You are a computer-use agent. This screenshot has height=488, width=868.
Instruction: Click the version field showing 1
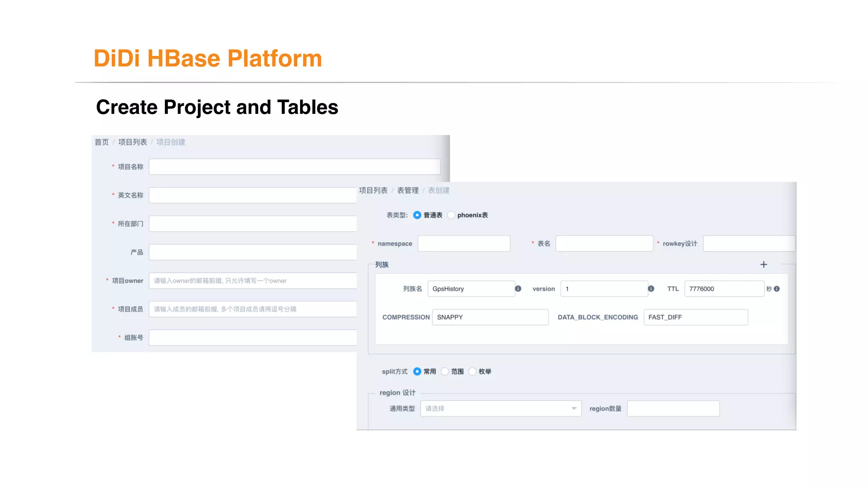(x=604, y=288)
